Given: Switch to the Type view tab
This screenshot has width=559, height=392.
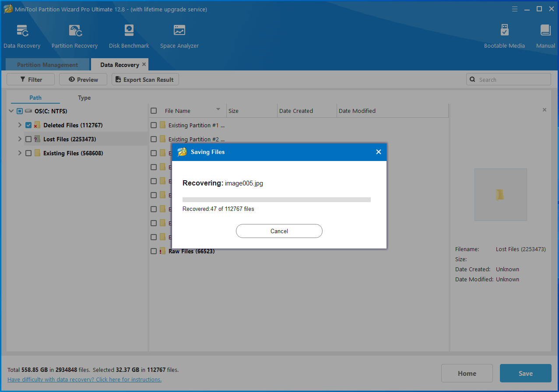Looking at the screenshot, I should (84, 98).
